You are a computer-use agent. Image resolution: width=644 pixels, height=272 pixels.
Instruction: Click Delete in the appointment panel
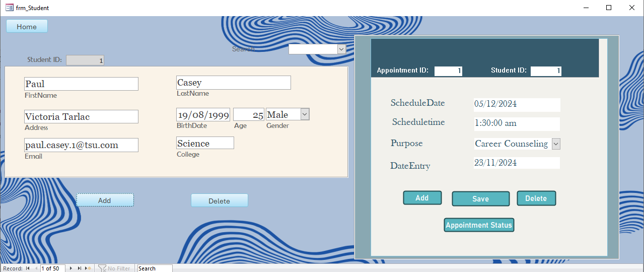point(536,198)
